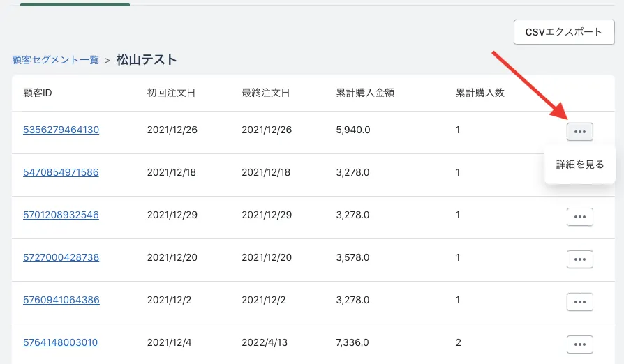Screen dimensions: 624x364
Task: Click the CSVエクスポート button
Action: pyautogui.click(x=564, y=32)
